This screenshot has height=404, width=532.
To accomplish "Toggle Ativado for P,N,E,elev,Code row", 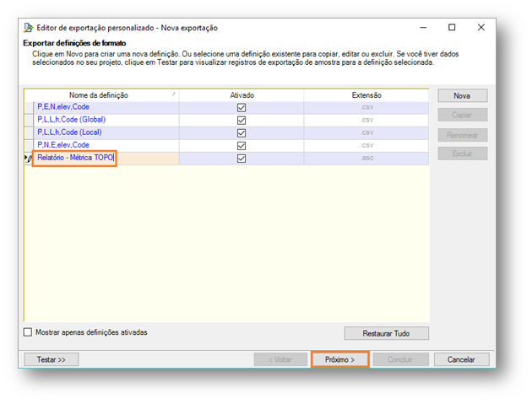I will pyautogui.click(x=242, y=146).
